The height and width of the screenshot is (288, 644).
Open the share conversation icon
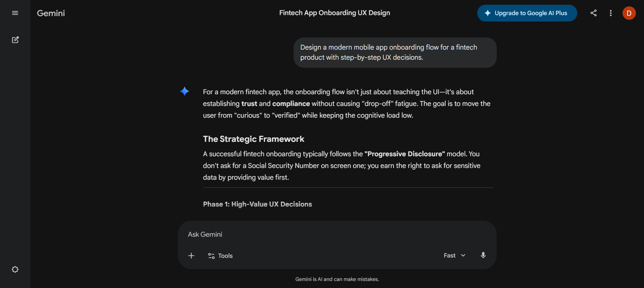[x=593, y=13]
